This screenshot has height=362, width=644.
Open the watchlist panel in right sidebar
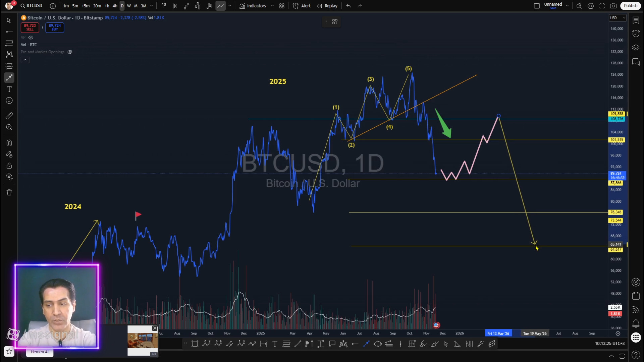tap(636, 20)
